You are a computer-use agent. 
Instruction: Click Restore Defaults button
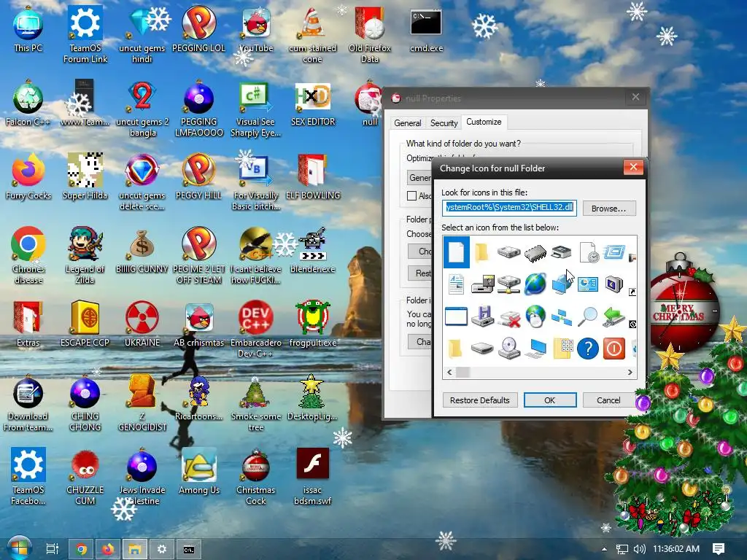[480, 400]
